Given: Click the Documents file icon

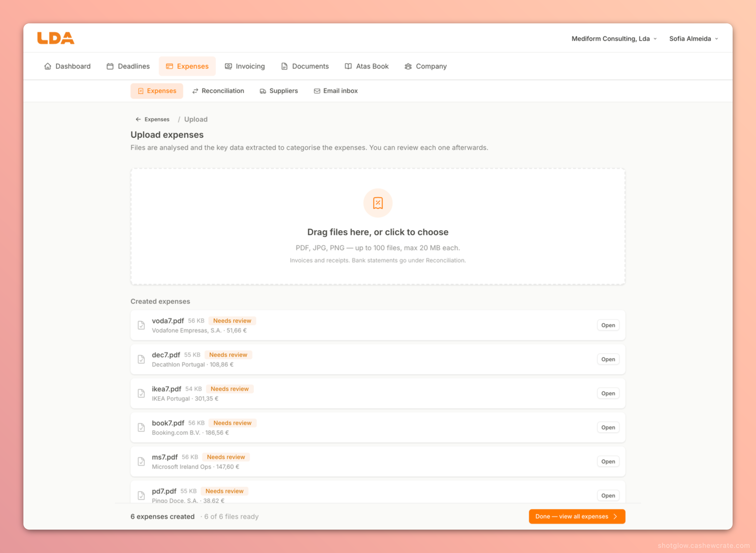Looking at the screenshot, I should 284,66.
